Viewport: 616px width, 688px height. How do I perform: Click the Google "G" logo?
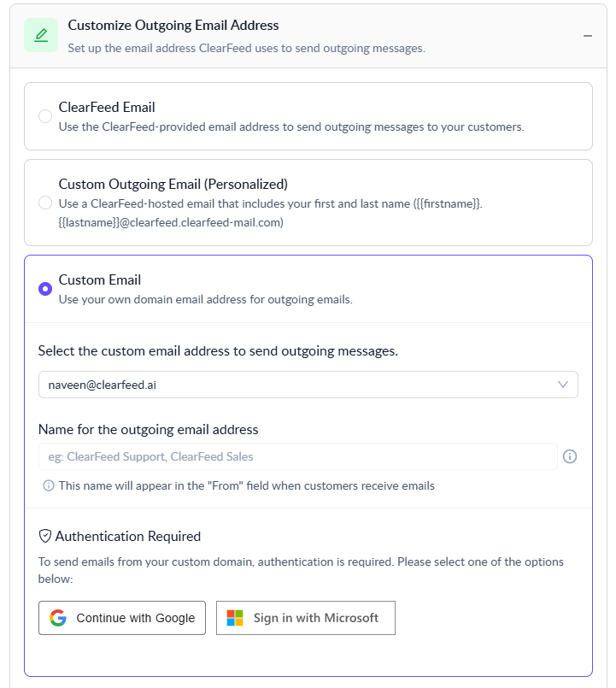pyautogui.click(x=58, y=618)
